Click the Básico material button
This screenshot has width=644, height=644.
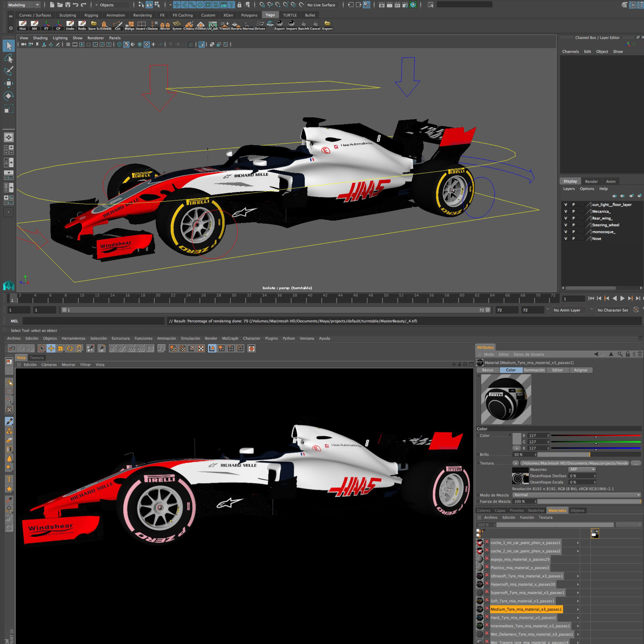click(x=487, y=370)
